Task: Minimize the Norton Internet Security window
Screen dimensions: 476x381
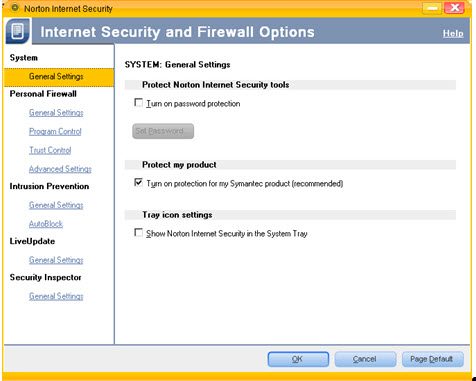Action: click(432, 8)
